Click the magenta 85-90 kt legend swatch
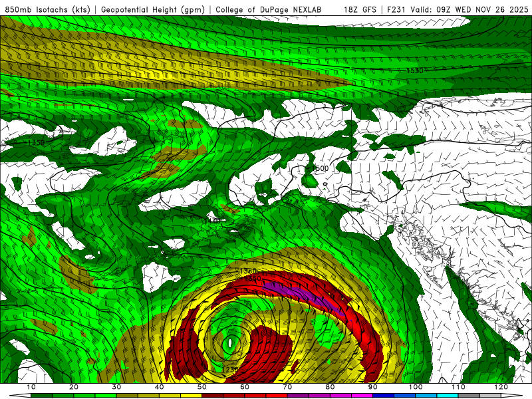This screenshot has width=532, height=399. (362, 396)
